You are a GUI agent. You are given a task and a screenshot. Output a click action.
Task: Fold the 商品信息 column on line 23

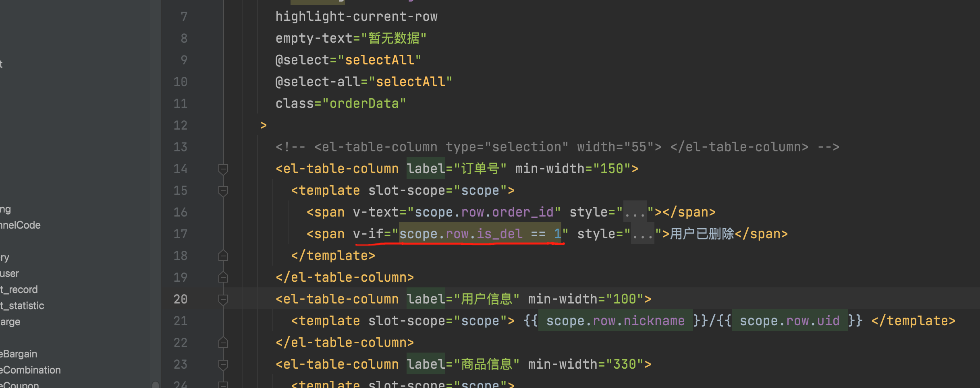pyautogui.click(x=223, y=365)
